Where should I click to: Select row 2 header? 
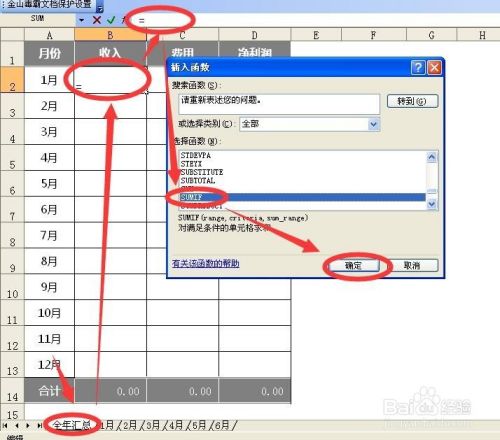click(12, 80)
